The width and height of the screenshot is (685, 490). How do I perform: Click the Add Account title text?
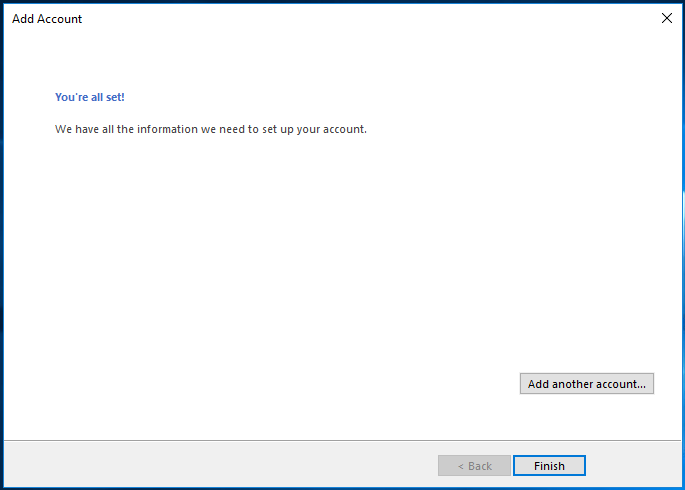pos(47,19)
